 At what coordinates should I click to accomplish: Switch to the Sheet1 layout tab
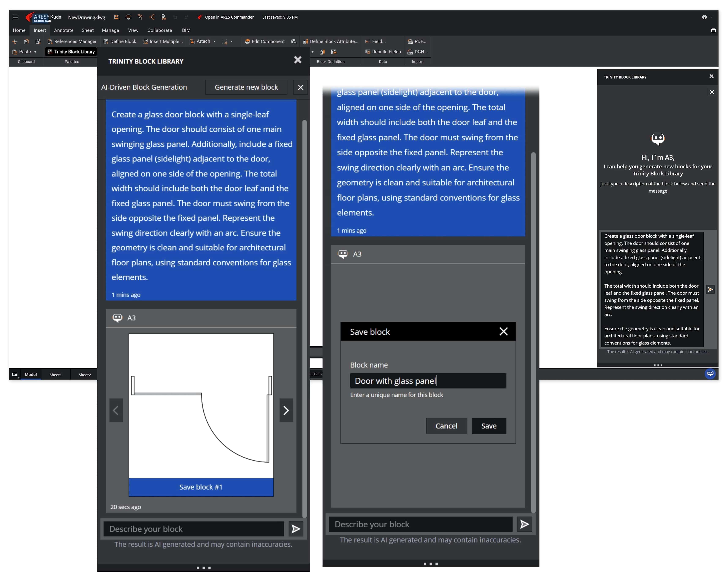[x=55, y=375]
